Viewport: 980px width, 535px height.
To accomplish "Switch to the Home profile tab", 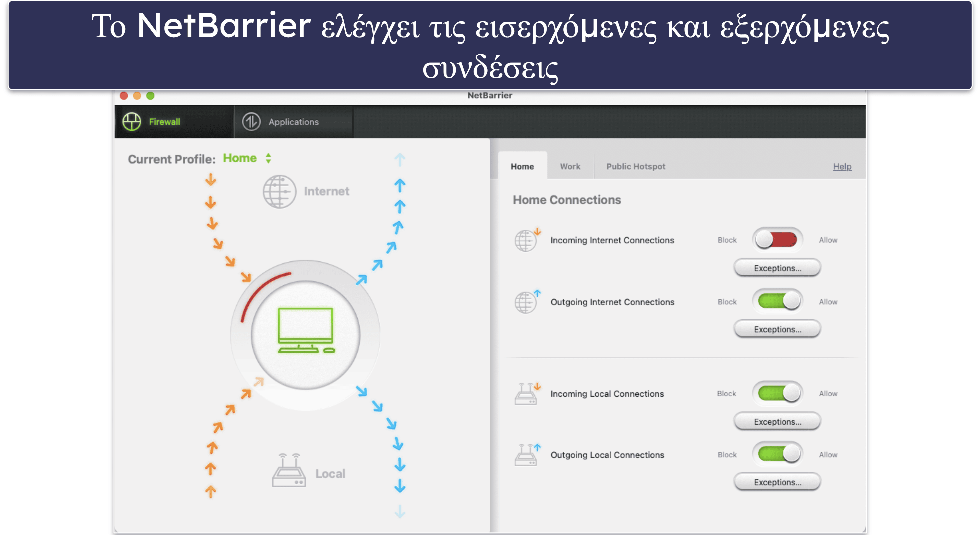I will pyautogui.click(x=522, y=166).
